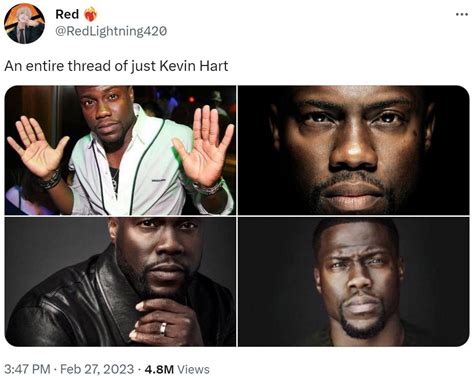
Task: Open the 4.8M view count
Action: (159, 369)
